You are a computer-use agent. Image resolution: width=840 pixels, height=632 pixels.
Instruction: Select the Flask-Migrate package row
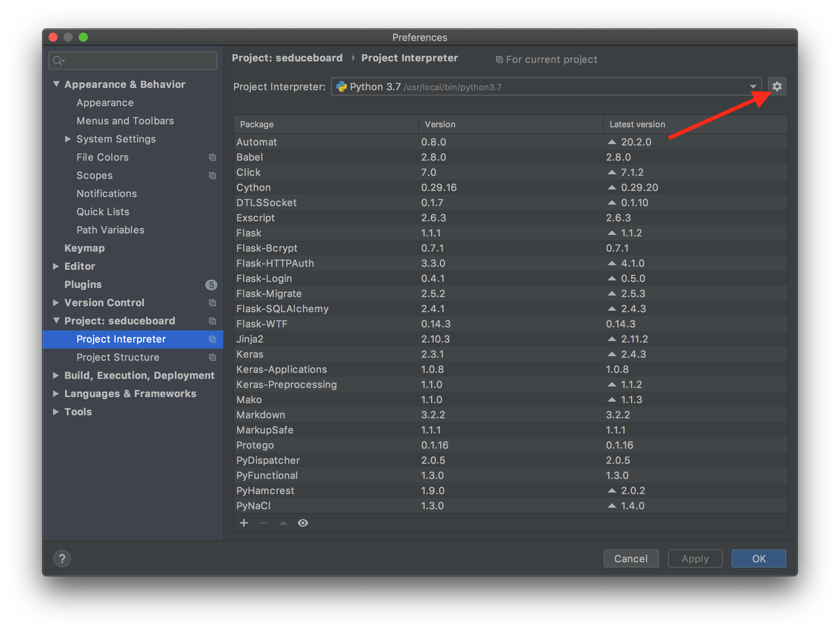click(511, 294)
